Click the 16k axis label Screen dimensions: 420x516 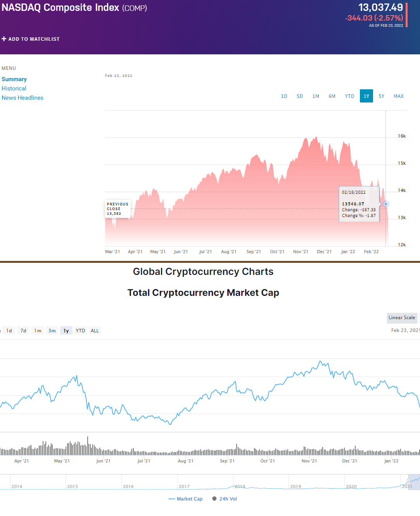click(402, 136)
